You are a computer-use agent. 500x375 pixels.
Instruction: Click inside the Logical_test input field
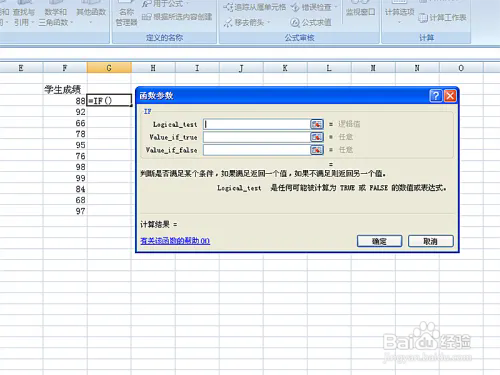coord(257,124)
